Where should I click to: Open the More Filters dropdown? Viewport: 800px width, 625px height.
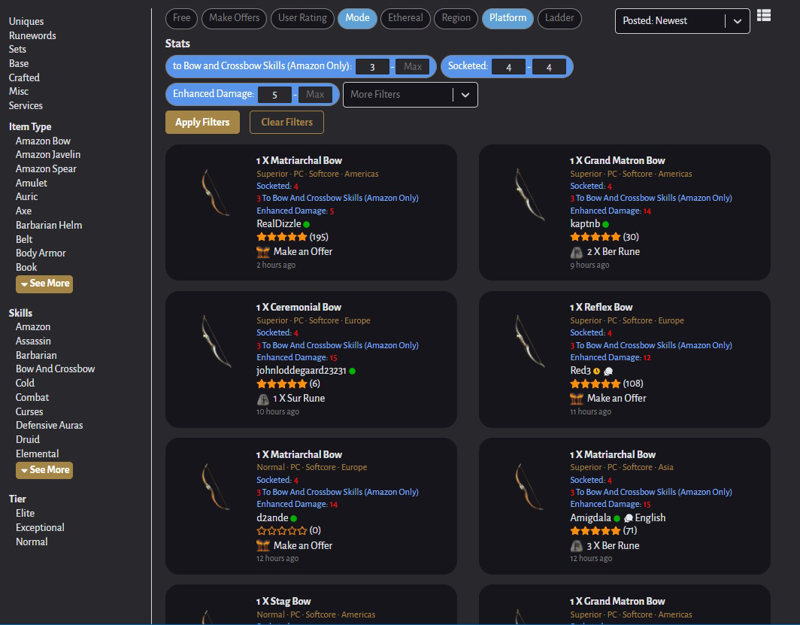pyautogui.click(x=410, y=94)
